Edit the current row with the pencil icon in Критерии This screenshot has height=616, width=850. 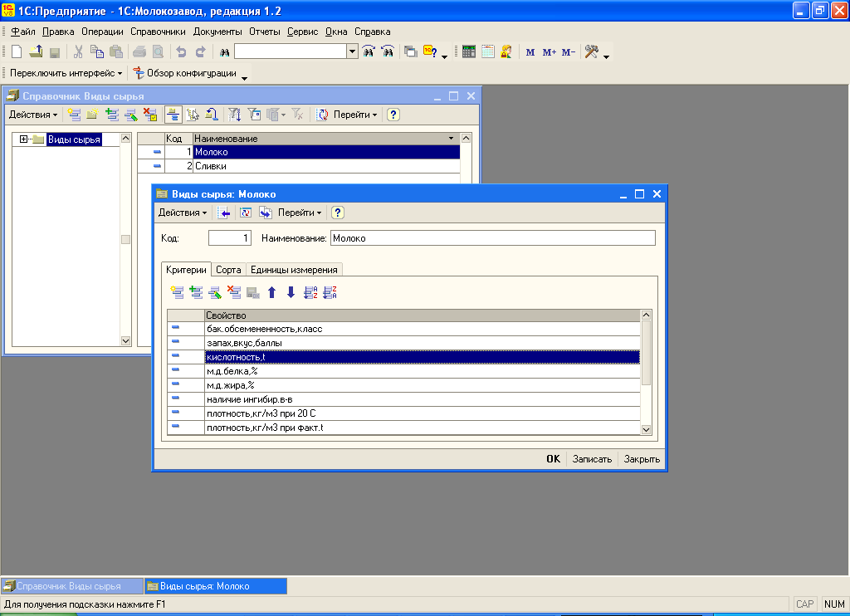pyautogui.click(x=215, y=293)
